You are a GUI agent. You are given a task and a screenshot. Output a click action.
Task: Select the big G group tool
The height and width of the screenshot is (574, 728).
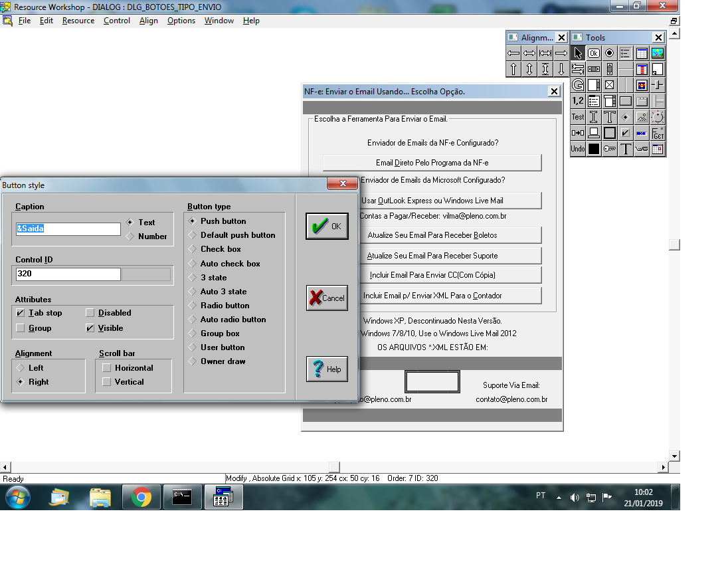tap(578, 85)
